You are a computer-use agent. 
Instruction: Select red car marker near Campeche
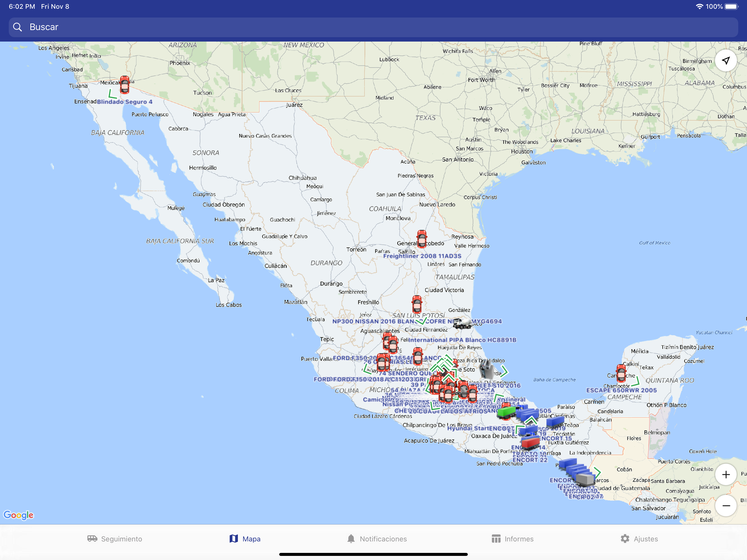pos(621,373)
